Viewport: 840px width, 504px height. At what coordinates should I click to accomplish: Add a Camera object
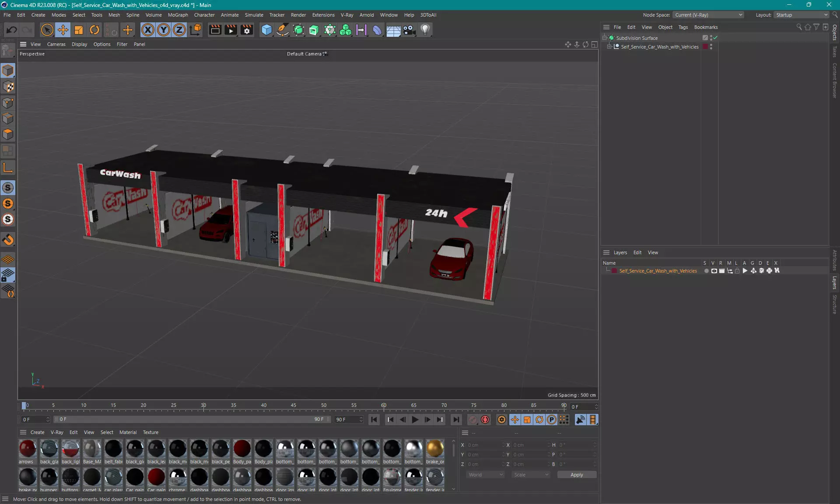click(409, 30)
